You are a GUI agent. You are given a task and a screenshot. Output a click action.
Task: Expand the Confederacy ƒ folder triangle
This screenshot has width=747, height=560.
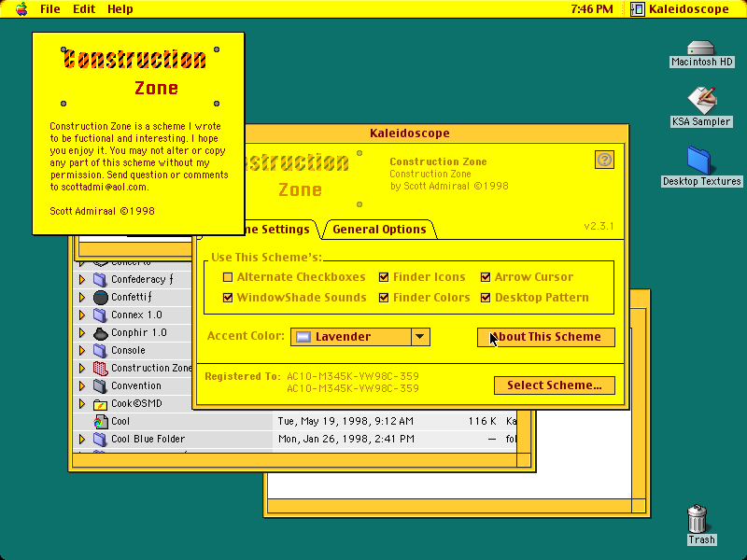(82, 279)
